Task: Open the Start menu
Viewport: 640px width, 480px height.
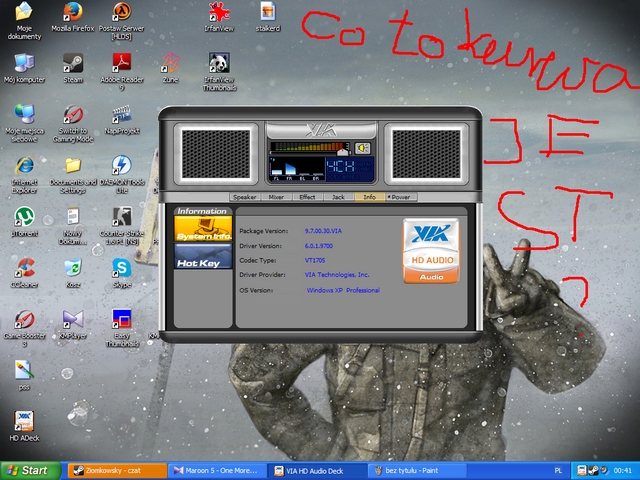Action: (x=30, y=471)
